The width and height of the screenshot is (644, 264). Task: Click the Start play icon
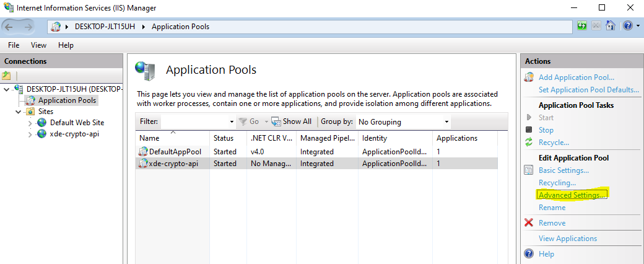[x=529, y=118]
